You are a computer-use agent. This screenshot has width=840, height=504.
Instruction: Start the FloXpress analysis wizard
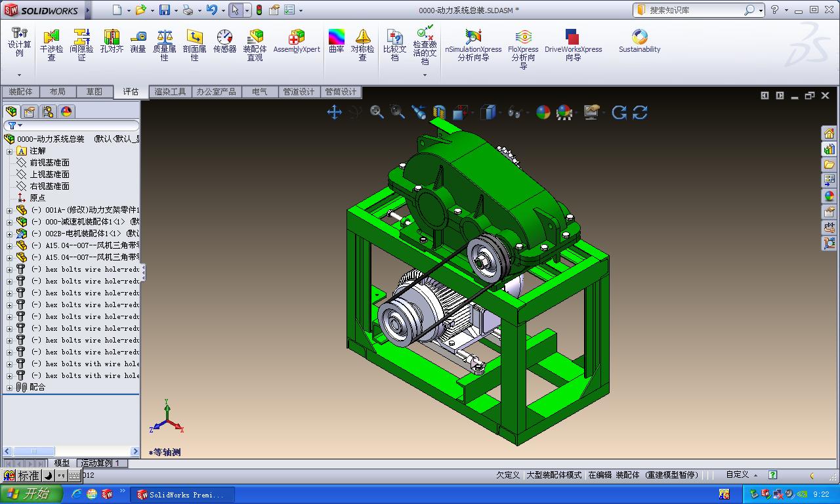[x=523, y=49]
